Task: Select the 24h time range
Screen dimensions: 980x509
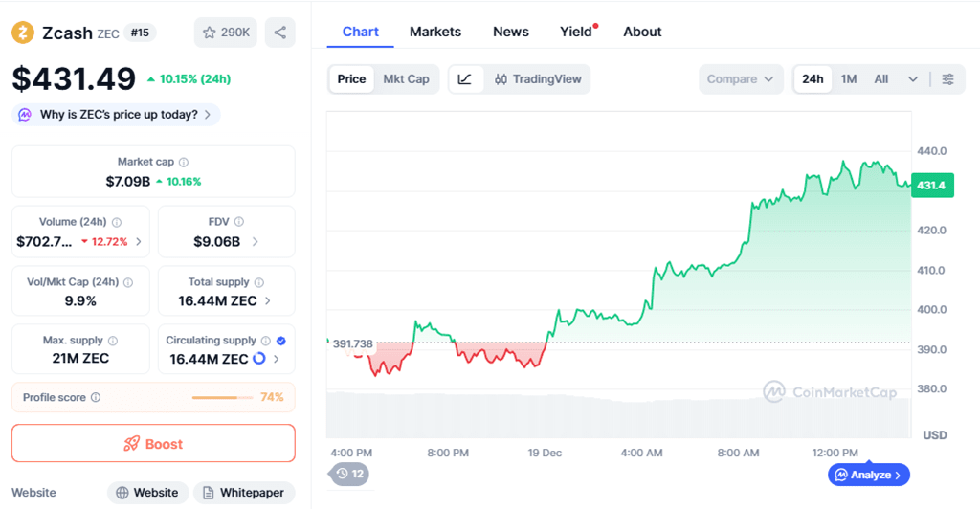Action: click(813, 79)
